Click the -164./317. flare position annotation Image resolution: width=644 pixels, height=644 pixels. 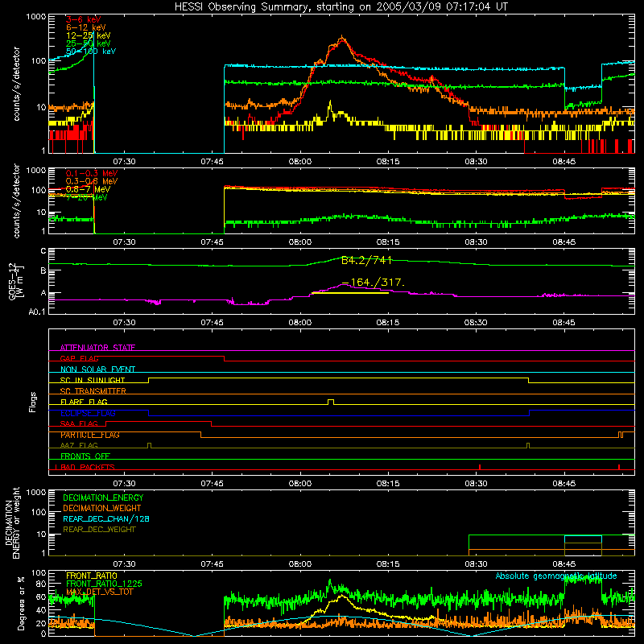coord(373,283)
